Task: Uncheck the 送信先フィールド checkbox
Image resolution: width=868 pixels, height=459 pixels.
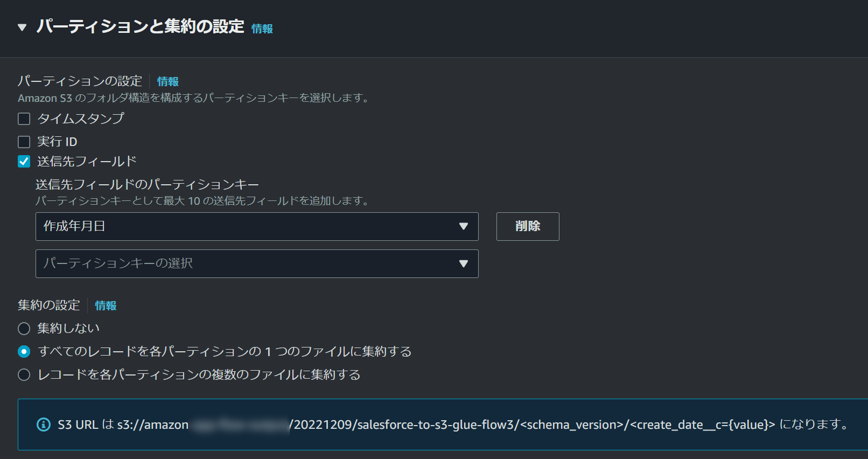Action: [24, 162]
